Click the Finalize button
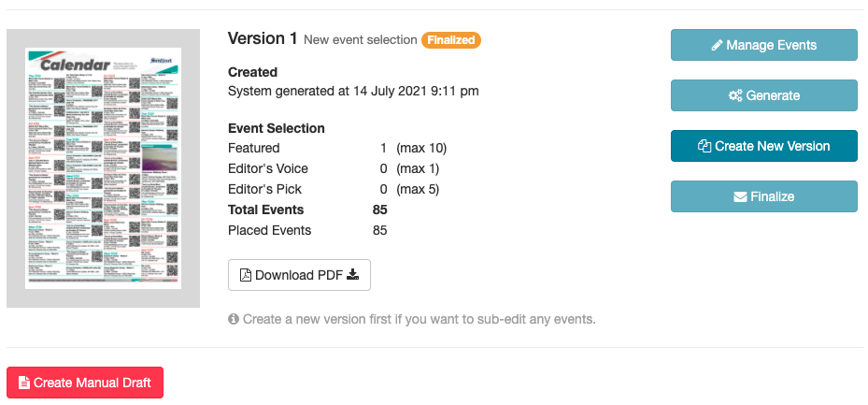 764,196
